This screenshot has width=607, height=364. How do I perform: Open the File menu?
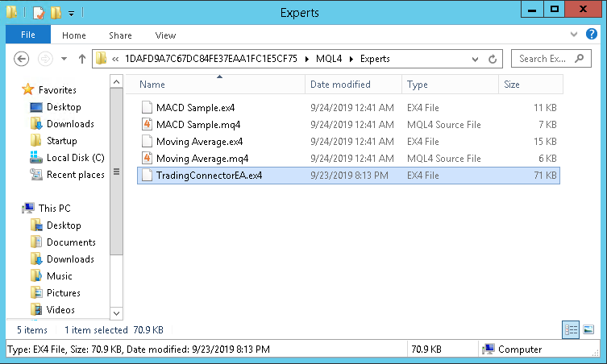pos(27,35)
